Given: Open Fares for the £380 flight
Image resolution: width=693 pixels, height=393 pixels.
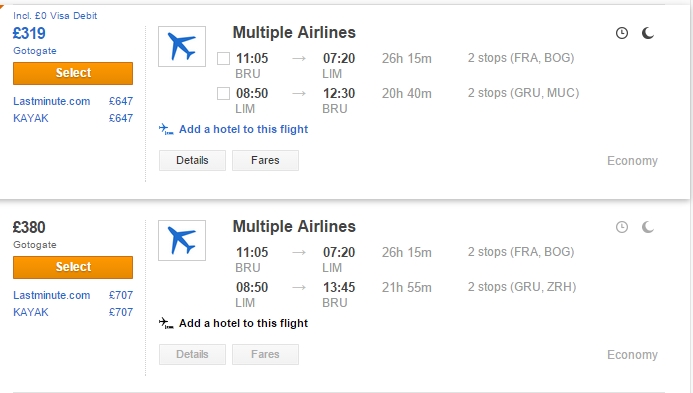Looking at the screenshot, I should click(265, 354).
